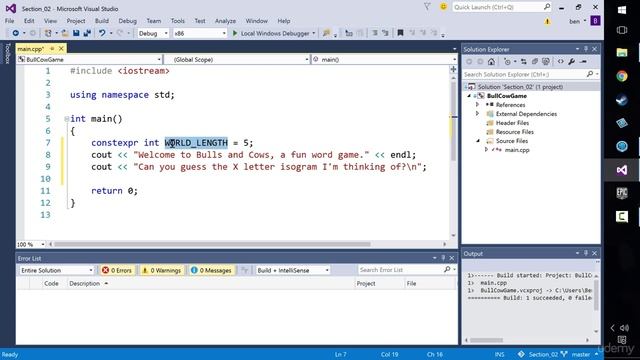
Task: Open the File menu
Action: [x=9, y=21]
